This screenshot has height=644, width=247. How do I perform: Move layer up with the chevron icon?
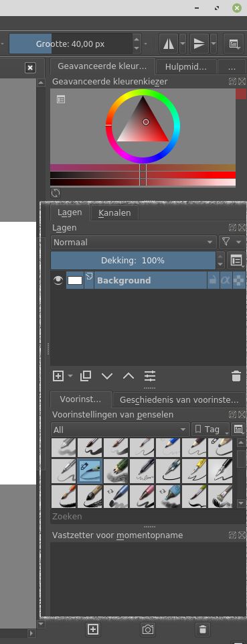[129, 376]
